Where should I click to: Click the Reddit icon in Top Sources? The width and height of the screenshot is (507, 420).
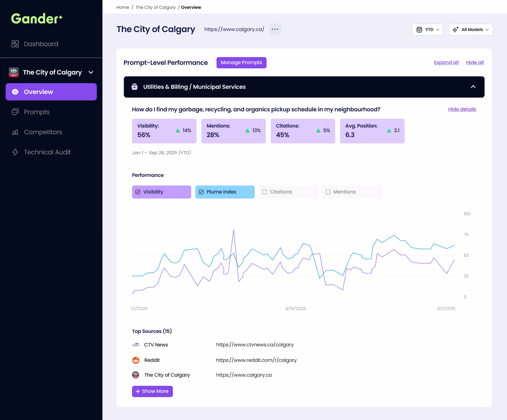136,360
